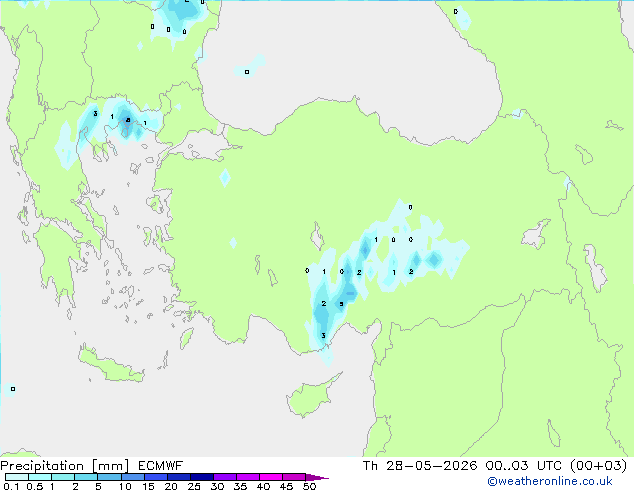Select the 'Th 28-05-2026' forecast date text
Screen dimensions: 634x490
click(x=420, y=466)
